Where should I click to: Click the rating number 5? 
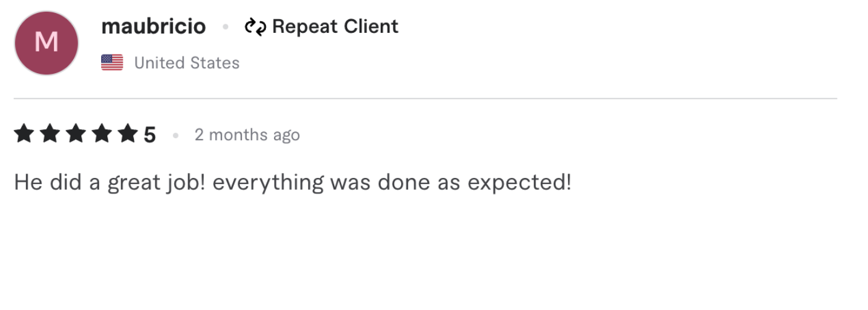(149, 135)
